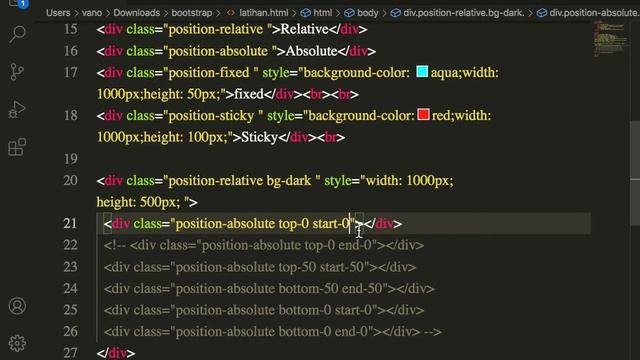Click line number 21 in gutter

point(71,224)
